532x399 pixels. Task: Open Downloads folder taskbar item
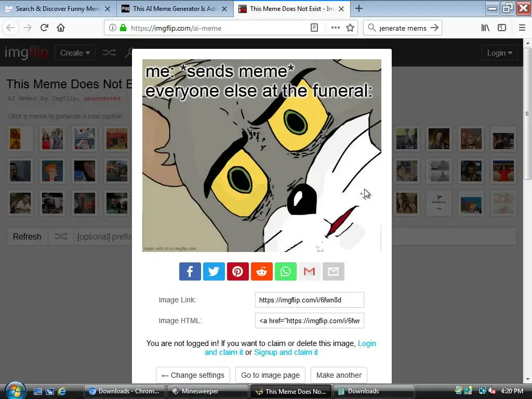(x=374, y=391)
